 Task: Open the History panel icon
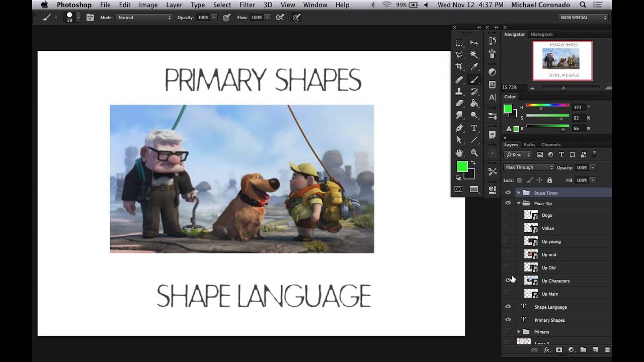492,41
